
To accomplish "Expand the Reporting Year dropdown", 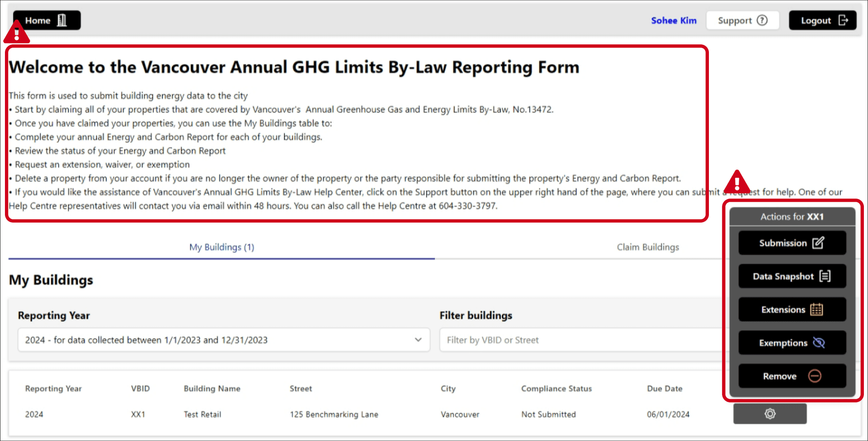I will pyautogui.click(x=224, y=340).
